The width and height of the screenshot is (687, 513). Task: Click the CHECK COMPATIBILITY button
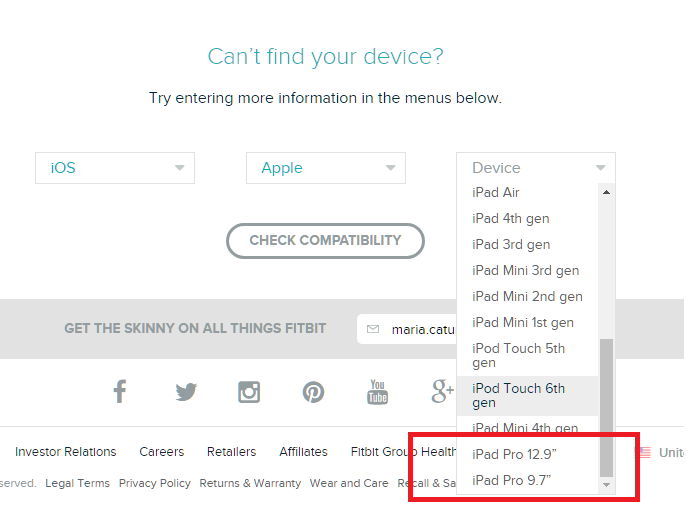point(325,241)
